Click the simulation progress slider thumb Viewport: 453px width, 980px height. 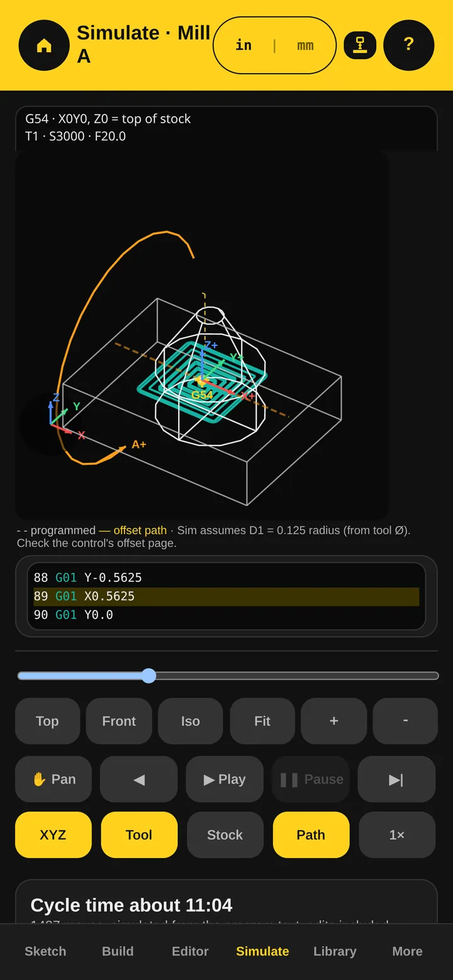(148, 676)
